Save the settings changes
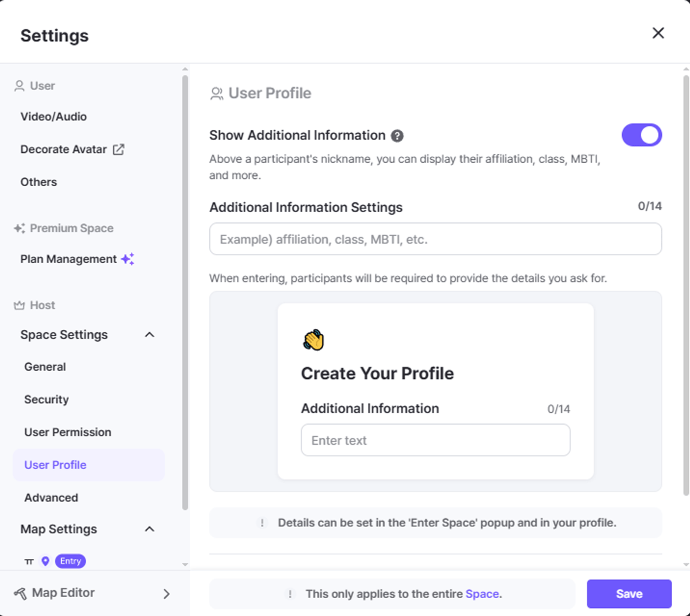This screenshot has height=616, width=690. (628, 594)
